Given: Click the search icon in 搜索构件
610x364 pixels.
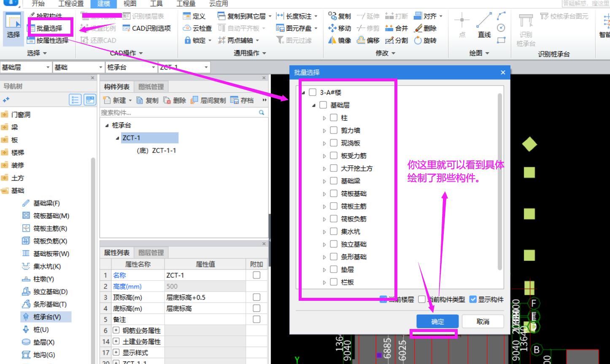Looking at the screenshot, I should pos(262,112).
